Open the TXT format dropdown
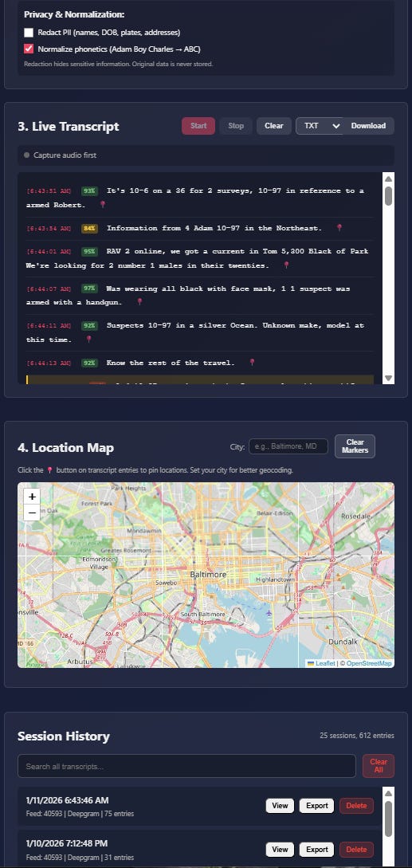The width and height of the screenshot is (412, 868). click(x=320, y=126)
